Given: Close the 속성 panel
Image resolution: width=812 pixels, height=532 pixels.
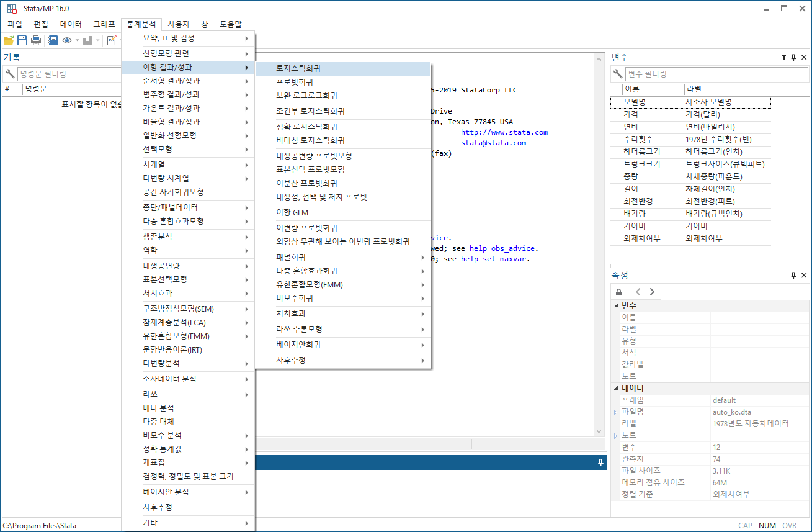Looking at the screenshot, I should point(804,275).
